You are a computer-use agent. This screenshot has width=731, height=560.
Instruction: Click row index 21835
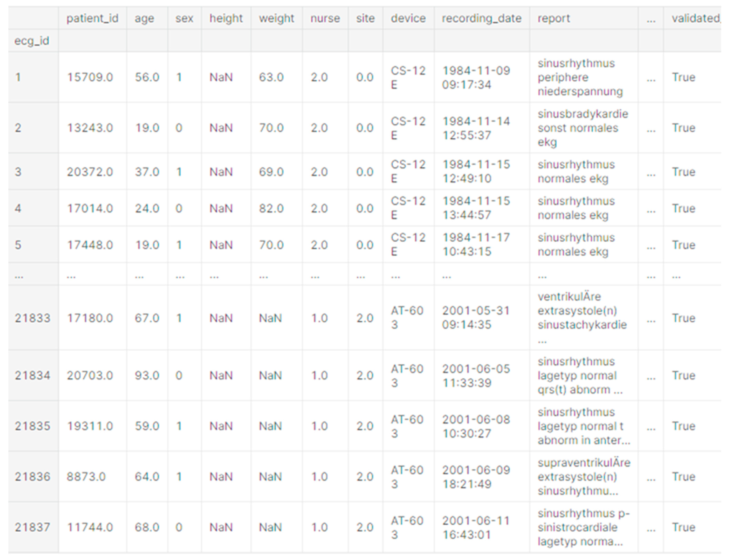point(32,426)
